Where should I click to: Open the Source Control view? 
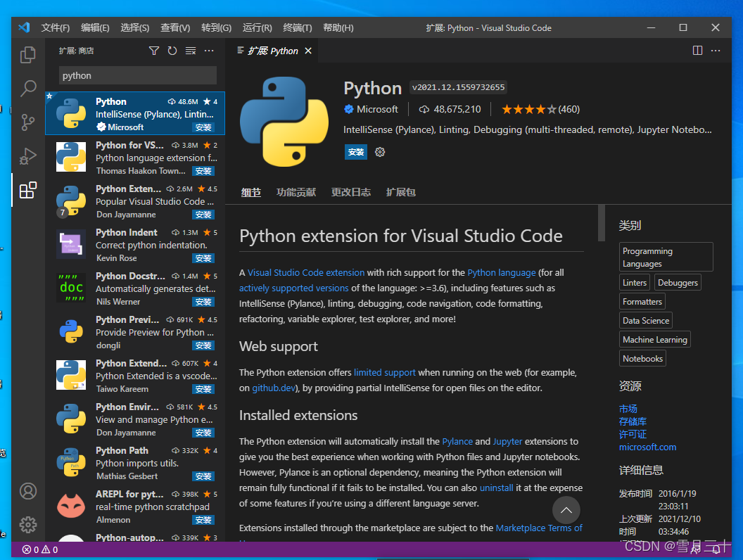[x=28, y=122]
